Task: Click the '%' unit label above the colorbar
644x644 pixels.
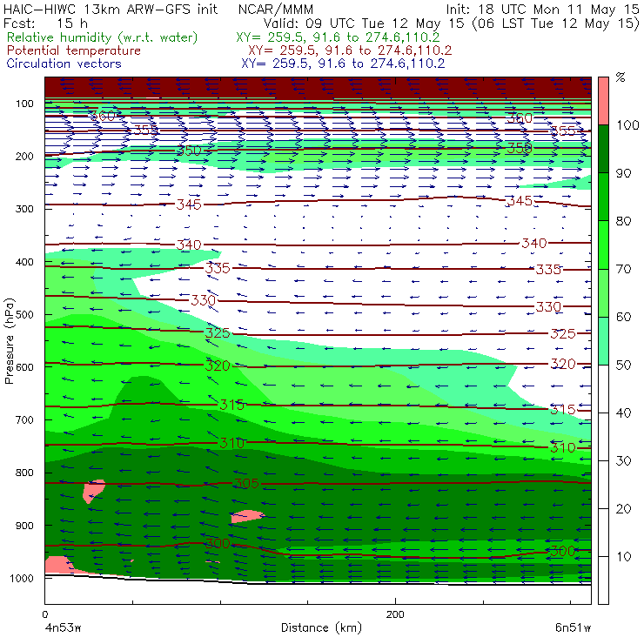Action: [x=621, y=77]
